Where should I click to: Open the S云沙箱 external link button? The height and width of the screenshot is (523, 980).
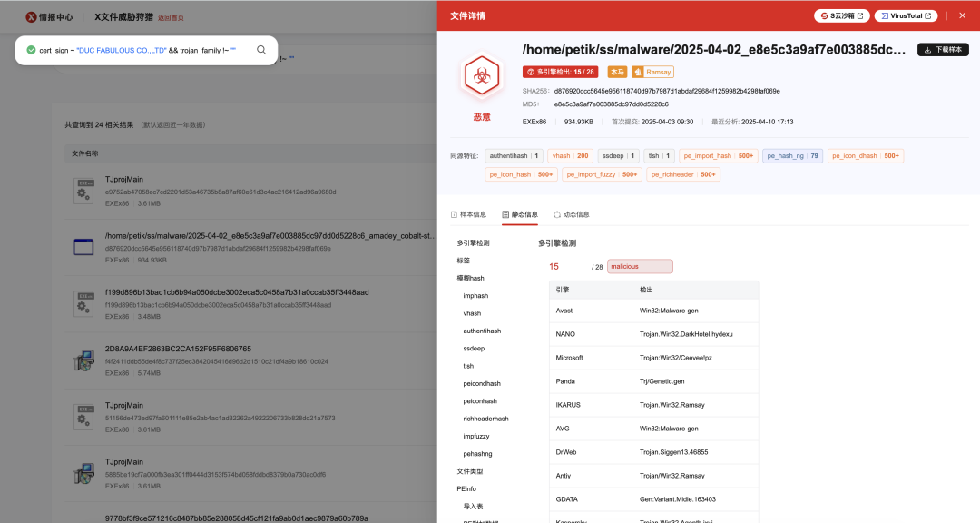(x=841, y=15)
